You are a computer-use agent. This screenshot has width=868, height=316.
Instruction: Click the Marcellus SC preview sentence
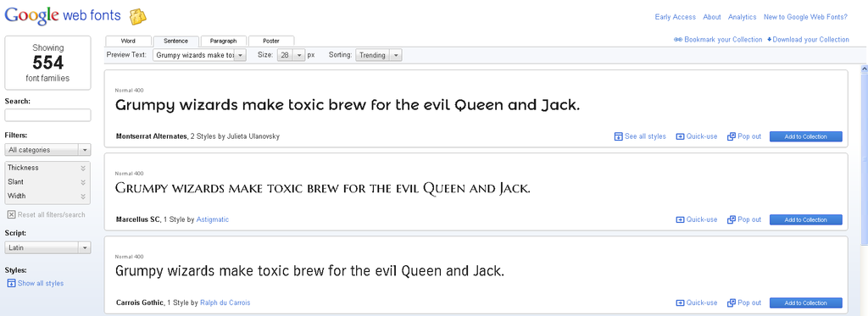tap(323, 189)
